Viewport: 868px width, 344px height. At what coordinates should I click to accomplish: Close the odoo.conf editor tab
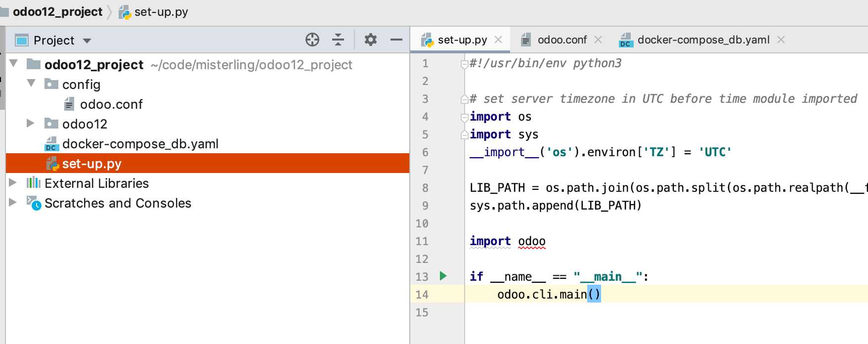point(598,40)
